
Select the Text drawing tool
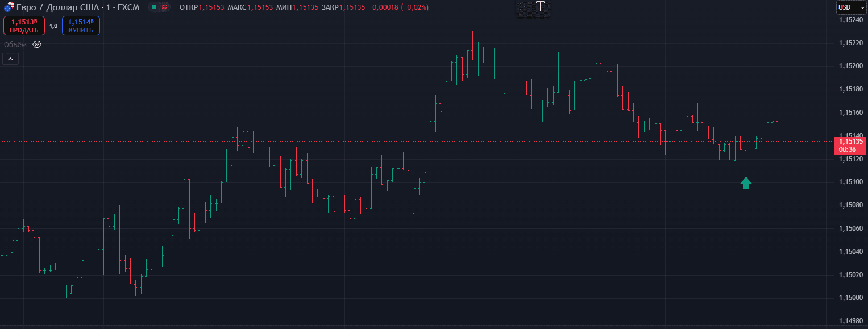click(539, 7)
